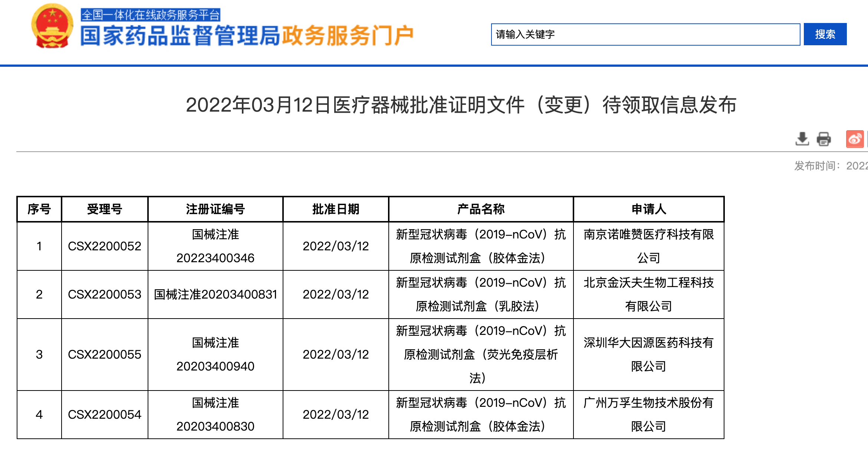868x471 pixels.
Task: Click cell CSX2200053 in the table
Action: point(105,294)
